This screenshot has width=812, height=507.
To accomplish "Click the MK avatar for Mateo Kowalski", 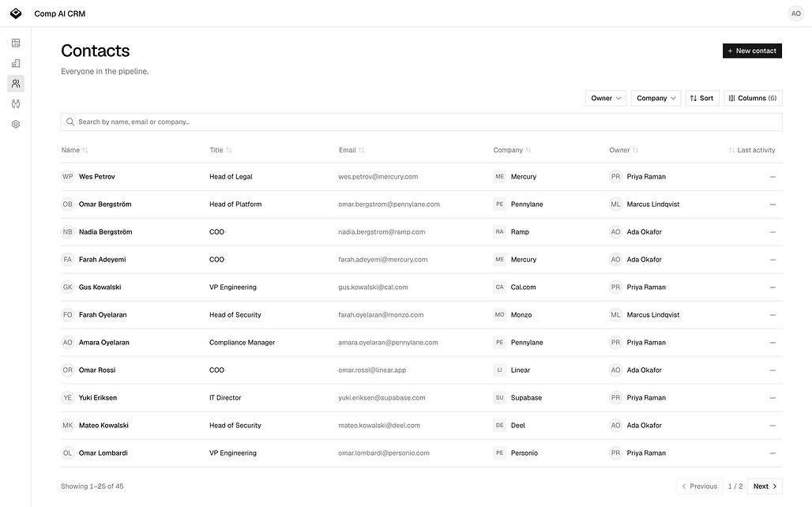I will [68, 425].
